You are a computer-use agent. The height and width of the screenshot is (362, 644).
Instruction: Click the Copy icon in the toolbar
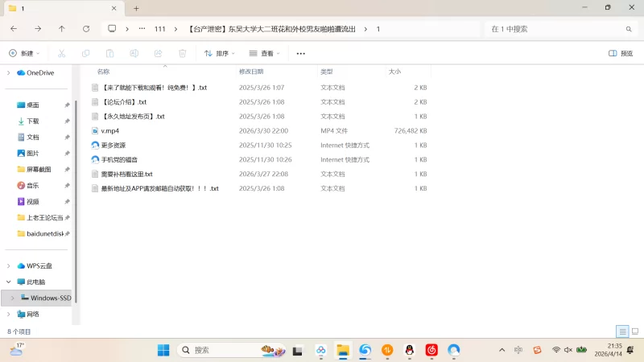click(85, 53)
